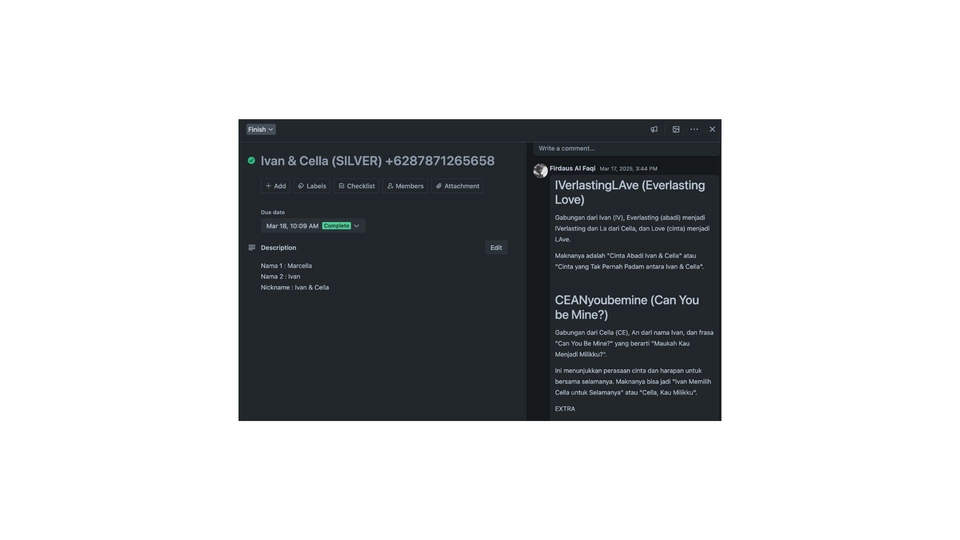The width and height of the screenshot is (960, 540).
Task: Click the Attachment button
Action: pos(458,186)
